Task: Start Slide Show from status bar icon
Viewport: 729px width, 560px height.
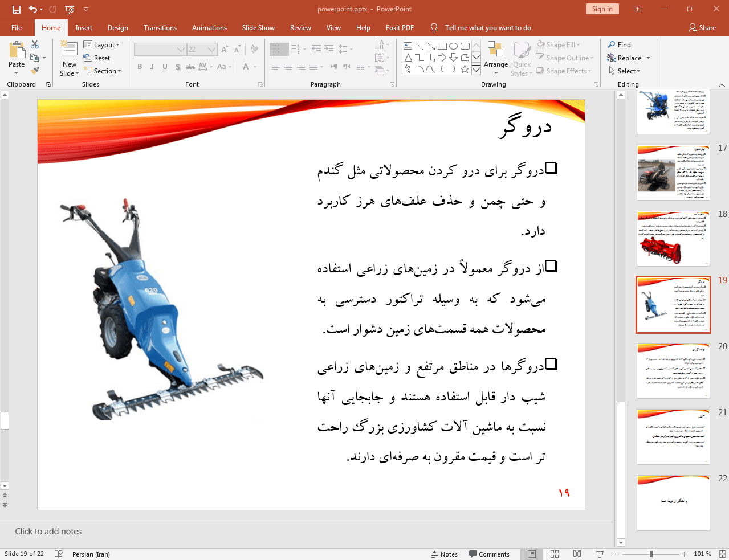Action: pos(600,554)
